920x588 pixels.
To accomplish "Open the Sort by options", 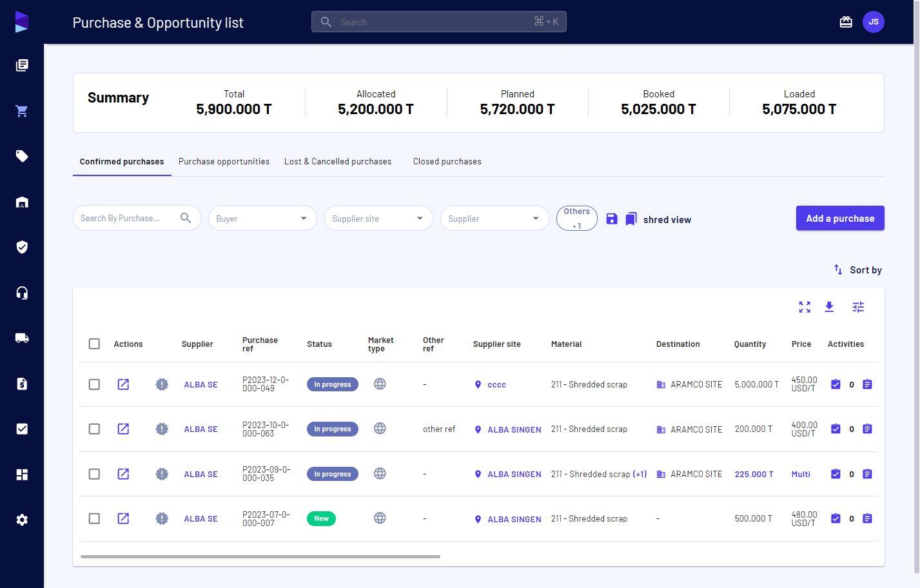I will coord(857,270).
